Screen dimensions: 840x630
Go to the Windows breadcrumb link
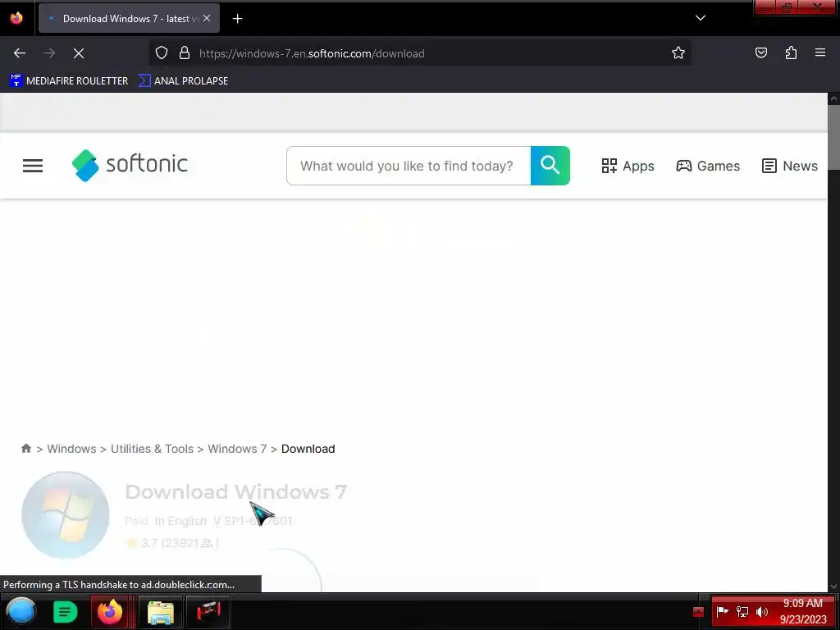click(x=72, y=449)
